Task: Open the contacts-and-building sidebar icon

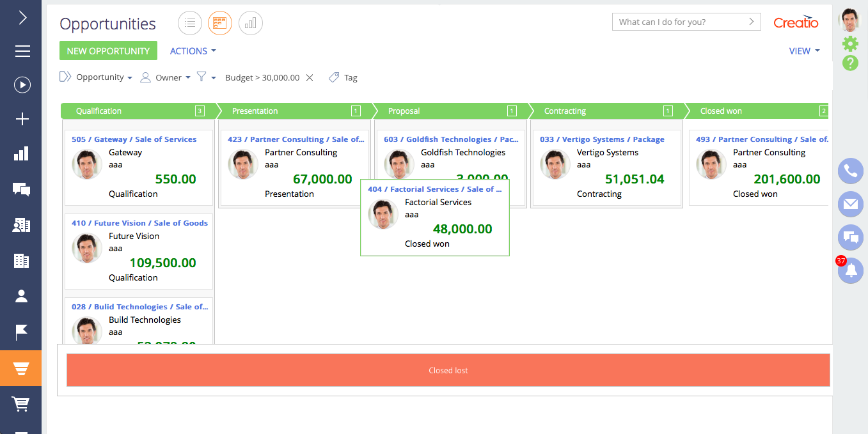Action: pyautogui.click(x=22, y=224)
